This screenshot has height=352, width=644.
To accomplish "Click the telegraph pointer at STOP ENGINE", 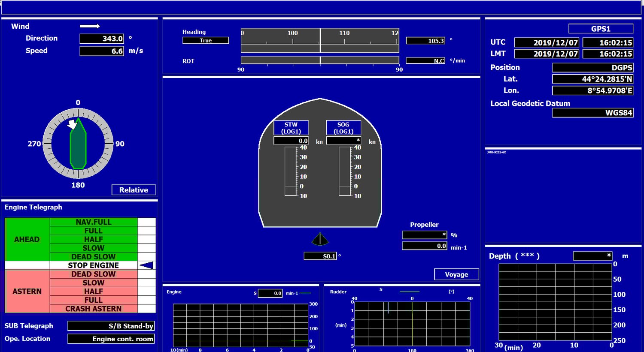I will (x=146, y=265).
